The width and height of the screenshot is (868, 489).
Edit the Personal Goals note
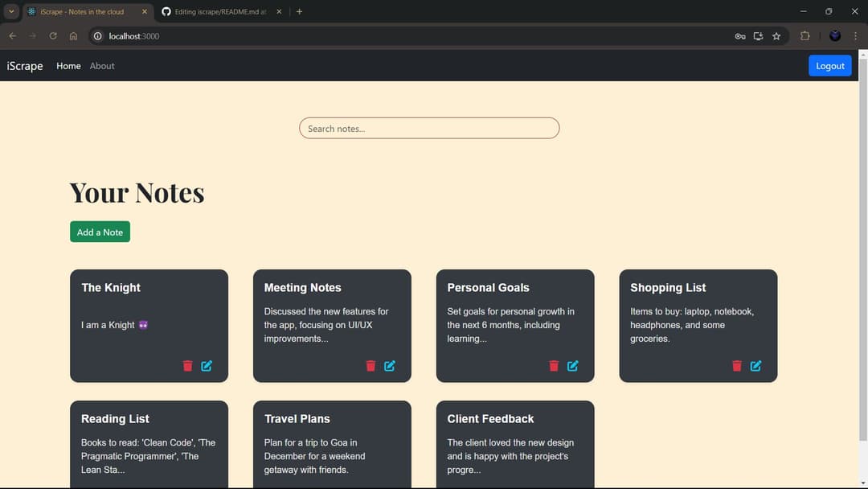click(x=573, y=366)
